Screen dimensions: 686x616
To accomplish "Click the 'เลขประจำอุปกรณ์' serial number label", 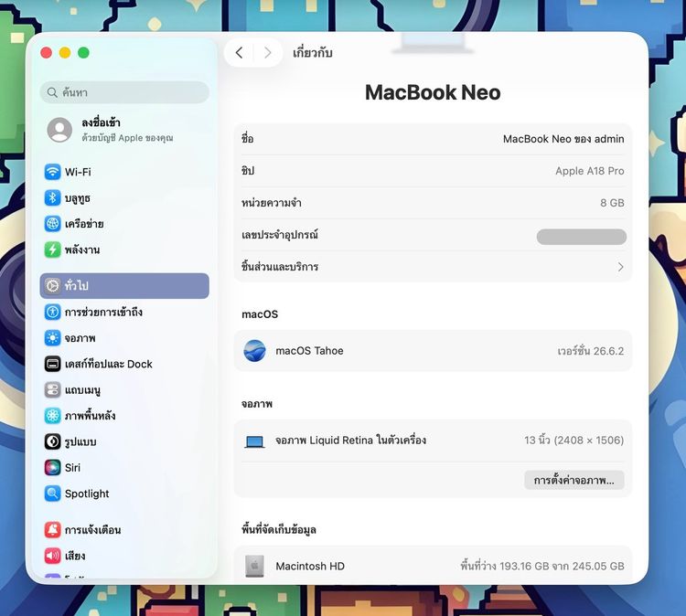I will point(280,235).
